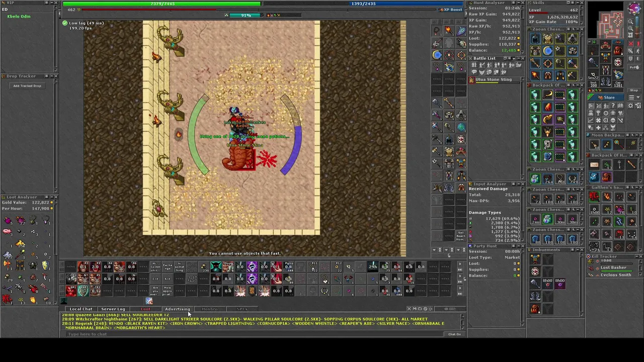The width and height of the screenshot is (644, 362).
Task: Click the top imbuement amulet item
Action: tap(535, 259)
